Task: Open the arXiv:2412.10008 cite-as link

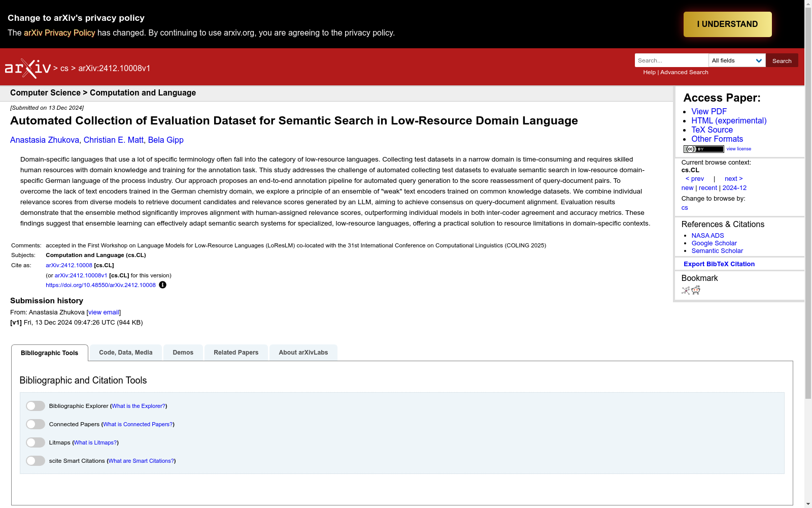Action: tap(69, 265)
